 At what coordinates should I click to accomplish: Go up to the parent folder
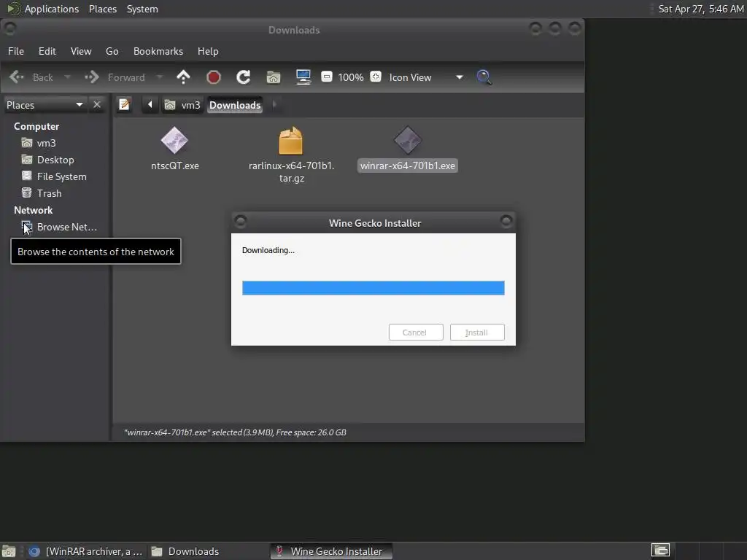[183, 77]
